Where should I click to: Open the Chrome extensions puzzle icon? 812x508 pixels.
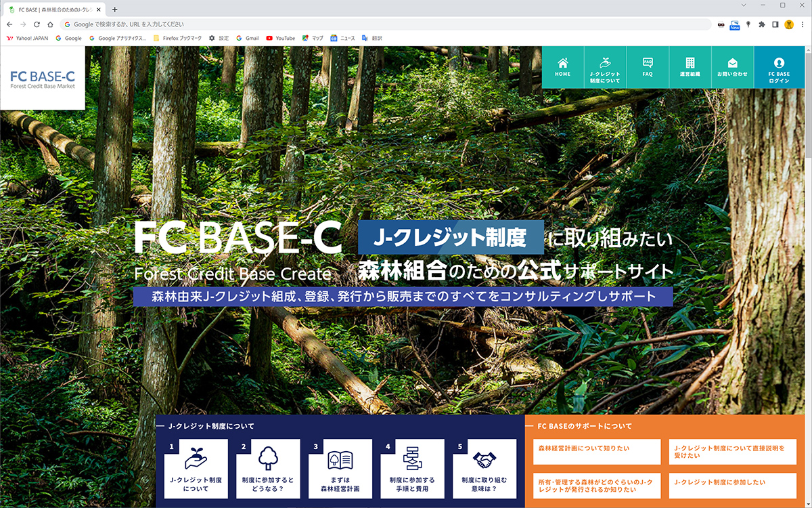point(762,24)
